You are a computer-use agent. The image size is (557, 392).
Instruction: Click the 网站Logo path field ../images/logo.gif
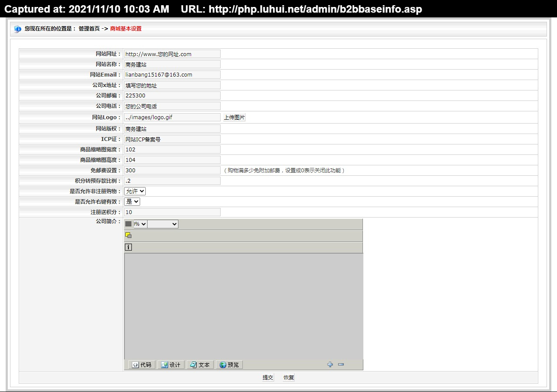(172, 117)
